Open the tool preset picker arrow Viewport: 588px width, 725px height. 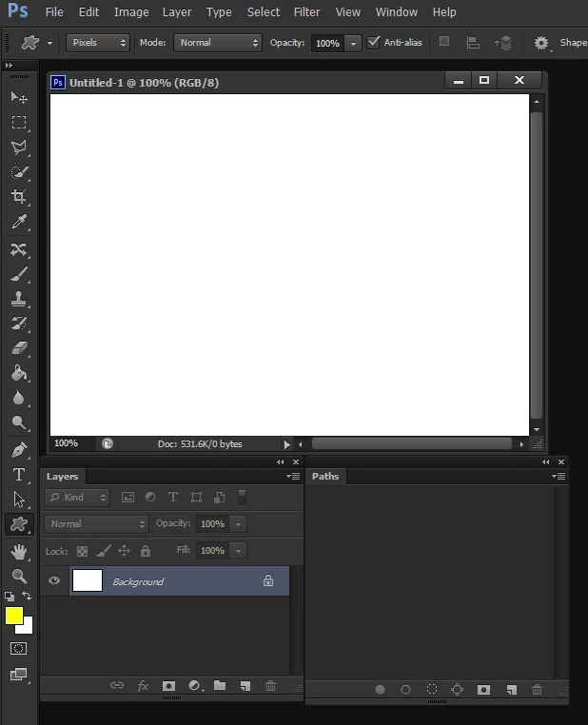coord(49,43)
